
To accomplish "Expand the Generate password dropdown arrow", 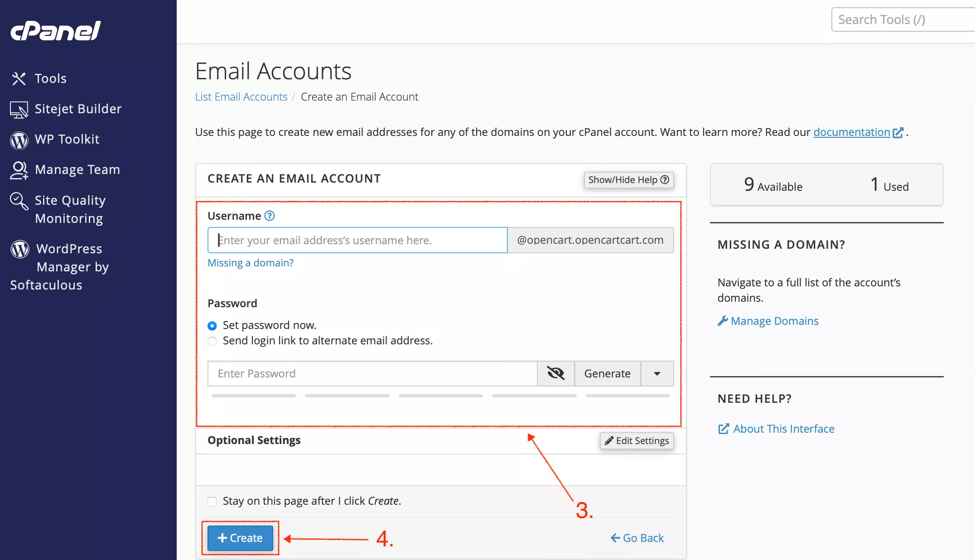I will coord(657,373).
